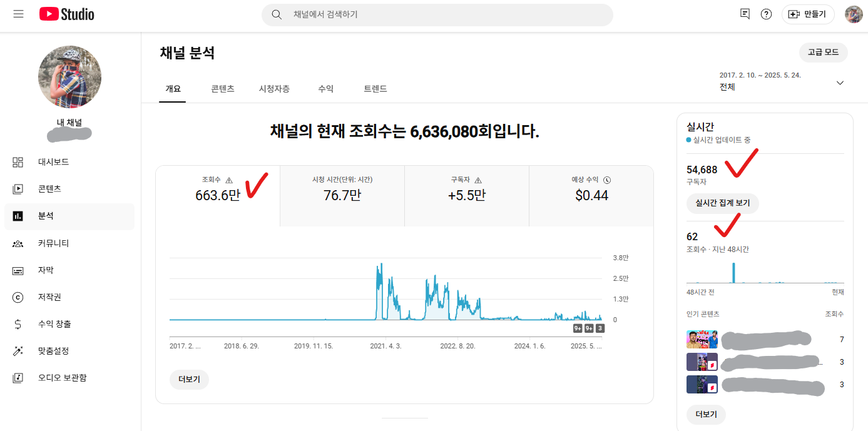Click the 커뮤니티 sidebar icon
Image resolution: width=868 pixels, height=431 pixels.
(x=18, y=243)
